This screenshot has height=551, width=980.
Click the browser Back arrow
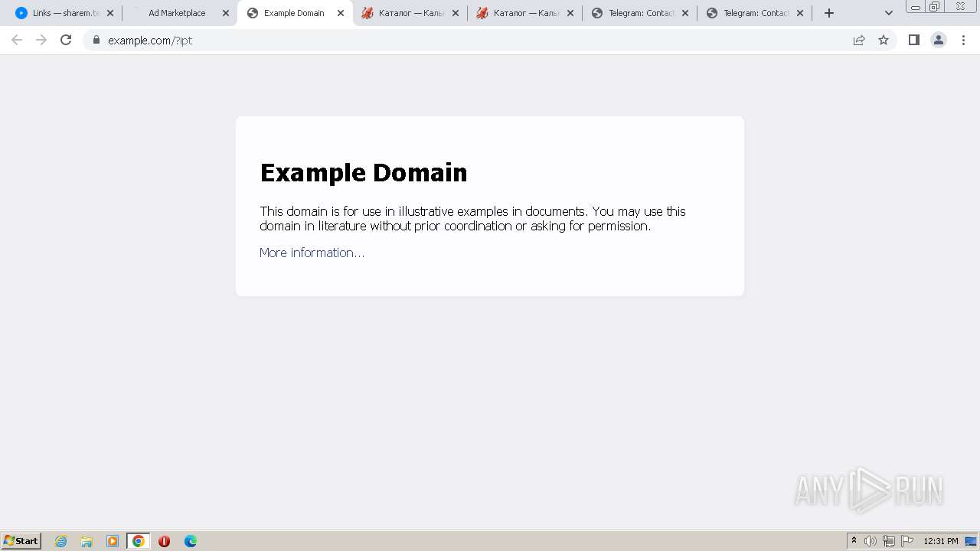(17, 40)
